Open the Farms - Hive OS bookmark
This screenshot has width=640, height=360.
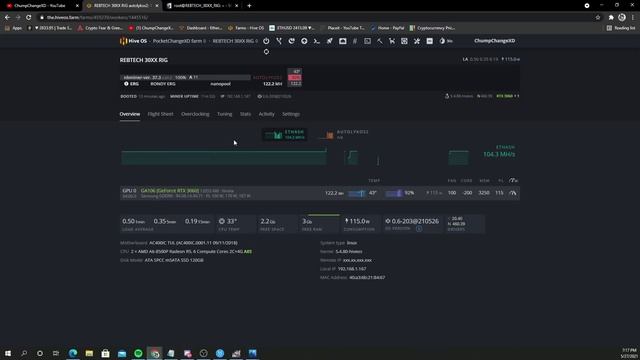click(x=246, y=28)
